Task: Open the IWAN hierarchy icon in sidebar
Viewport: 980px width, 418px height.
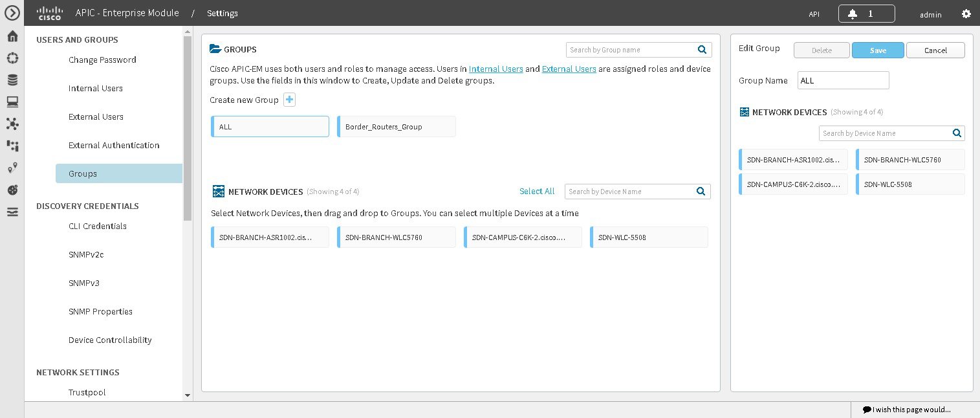Action: (x=12, y=146)
